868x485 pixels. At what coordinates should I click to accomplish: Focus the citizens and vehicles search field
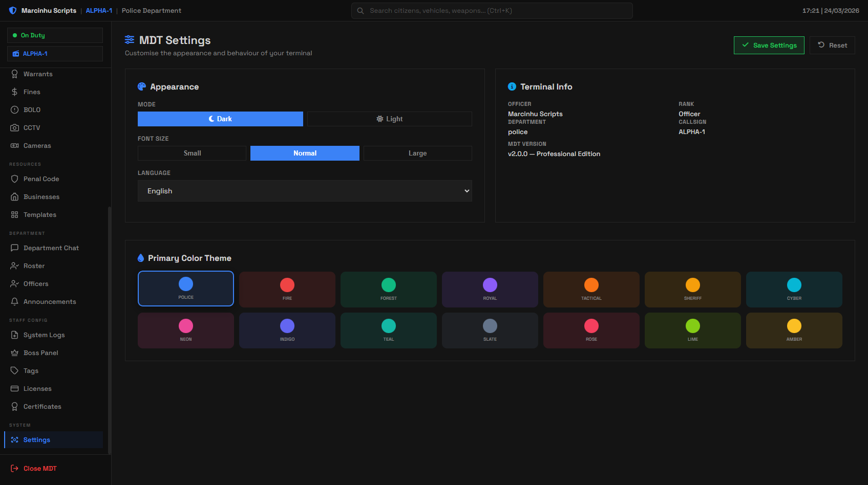492,11
